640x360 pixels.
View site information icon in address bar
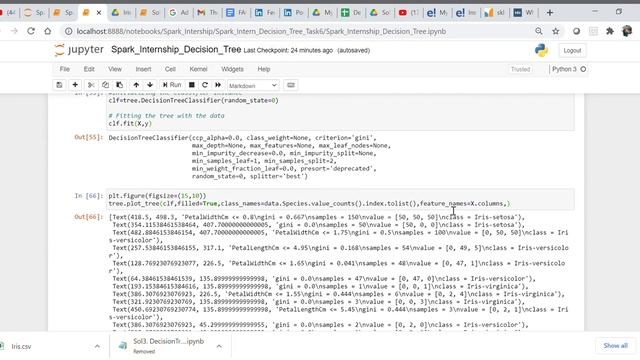[x=69, y=31]
